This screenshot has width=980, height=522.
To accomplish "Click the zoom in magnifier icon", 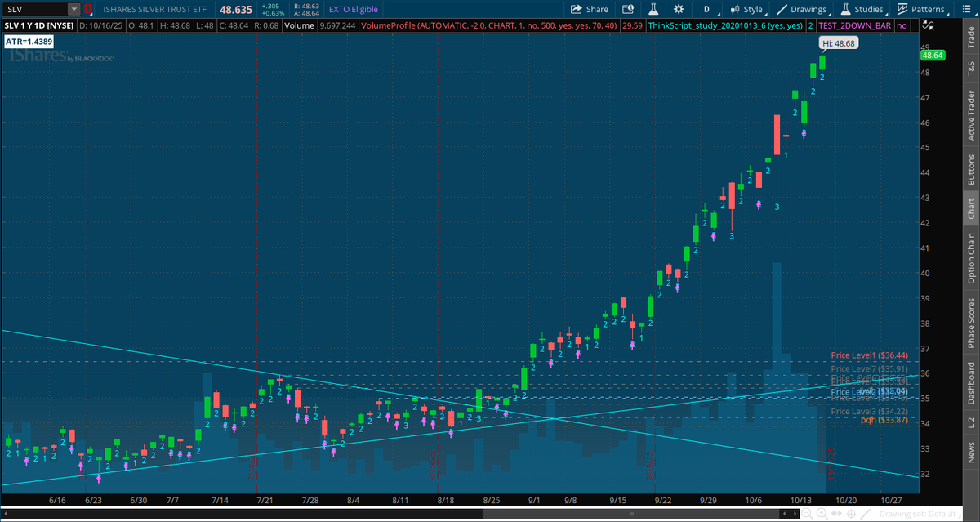I will click(x=822, y=514).
